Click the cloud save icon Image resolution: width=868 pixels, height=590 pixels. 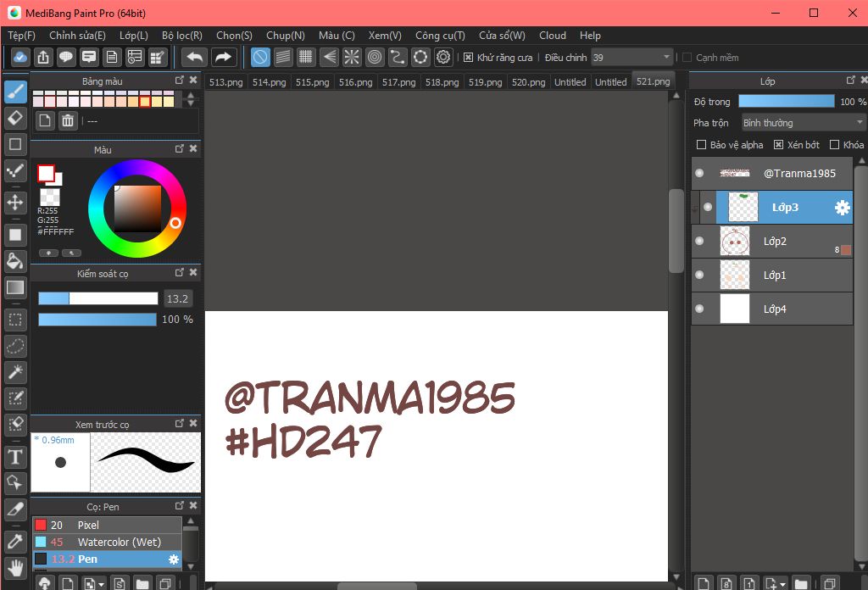tap(20, 57)
